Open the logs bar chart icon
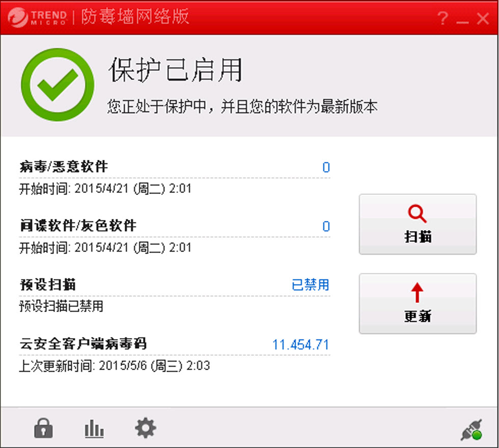 pos(94,429)
